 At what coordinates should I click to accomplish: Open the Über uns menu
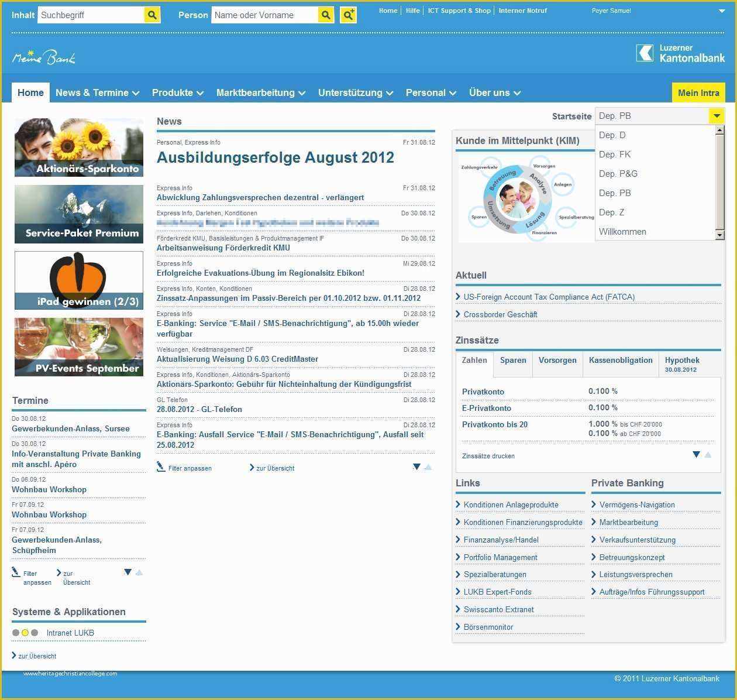pos(495,92)
